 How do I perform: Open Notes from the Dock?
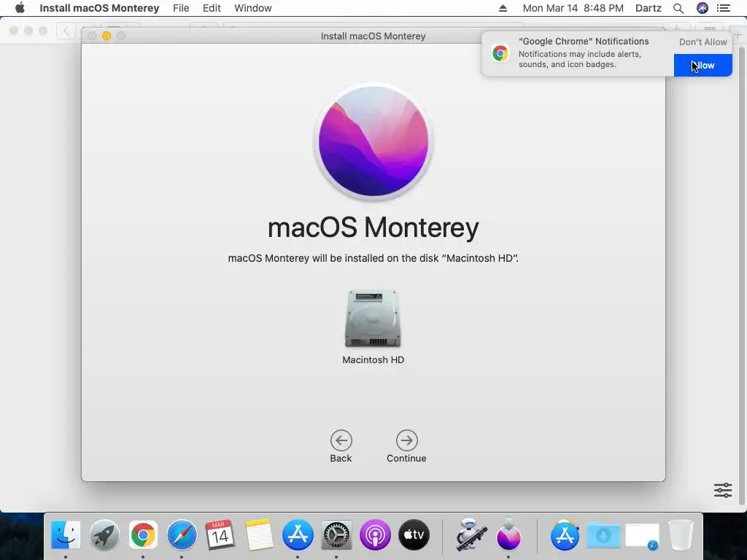pyautogui.click(x=259, y=534)
